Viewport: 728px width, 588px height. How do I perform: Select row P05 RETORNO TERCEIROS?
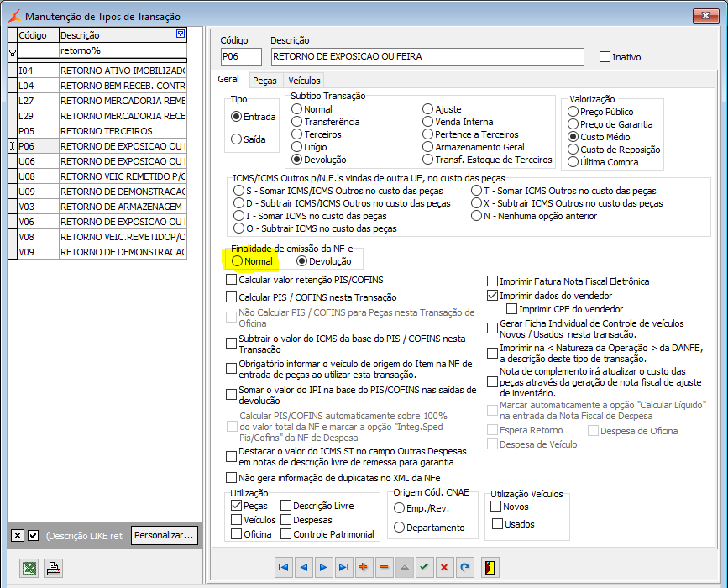[x=98, y=131]
